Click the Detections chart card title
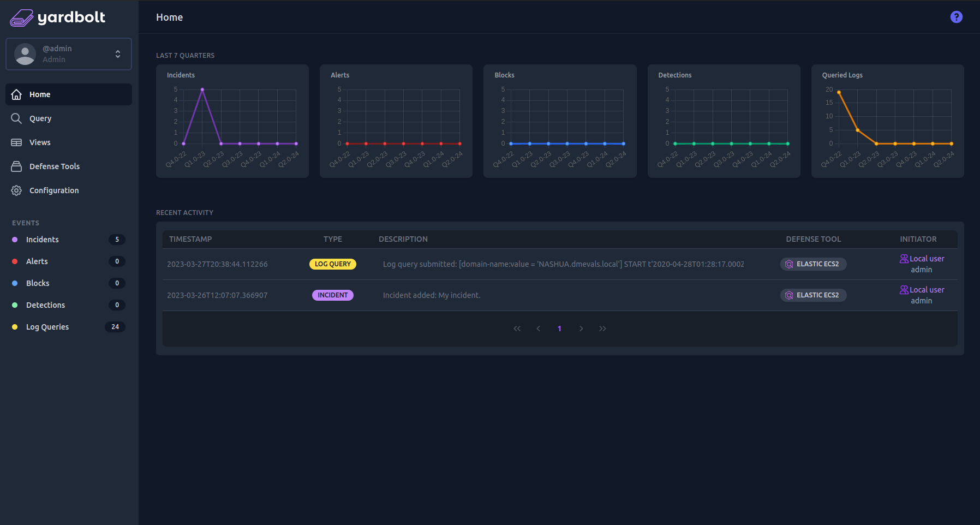 click(675, 75)
